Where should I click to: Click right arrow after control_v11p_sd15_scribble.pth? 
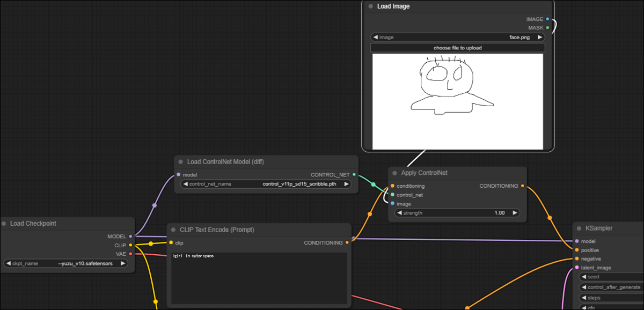click(x=346, y=184)
